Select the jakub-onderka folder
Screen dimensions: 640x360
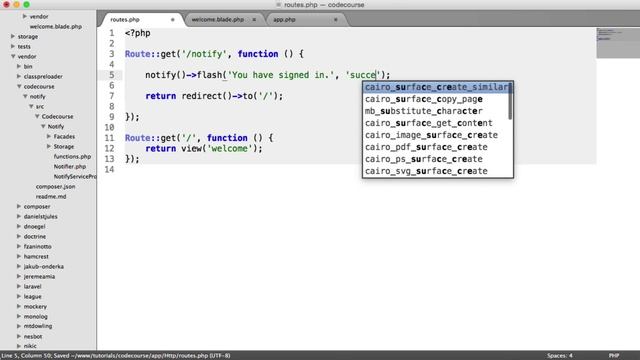[x=44, y=267]
